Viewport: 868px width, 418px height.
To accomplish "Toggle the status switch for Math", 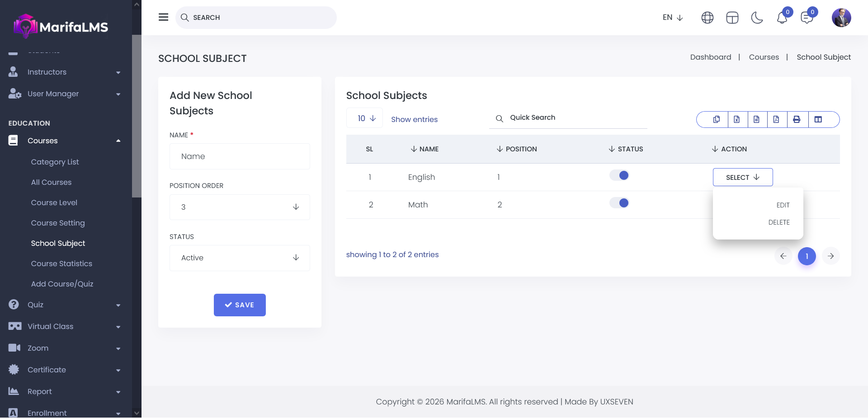I will 619,203.
